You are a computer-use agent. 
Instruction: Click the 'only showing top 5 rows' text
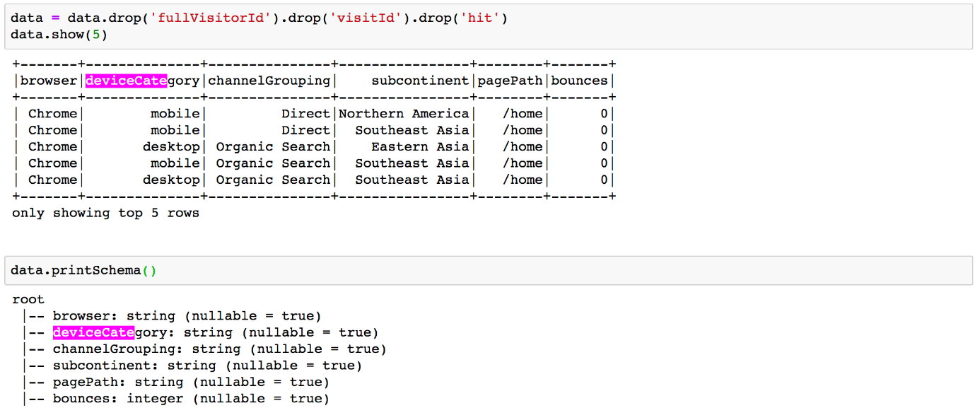point(105,213)
